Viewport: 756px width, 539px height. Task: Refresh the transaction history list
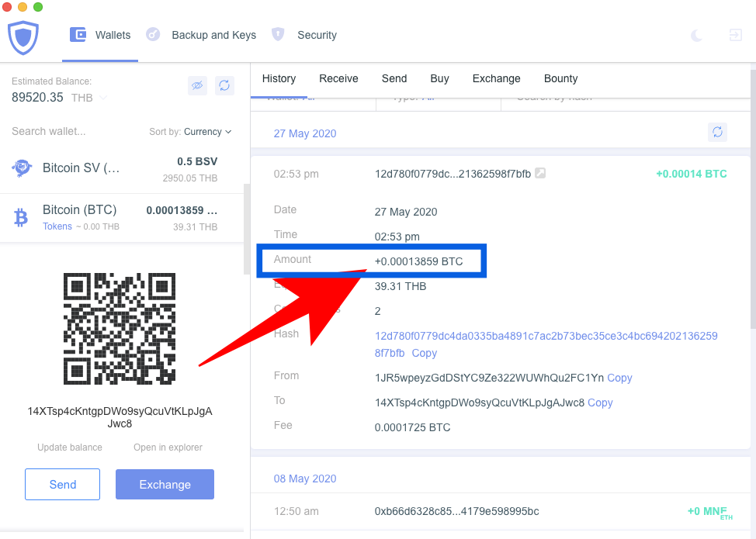[717, 132]
